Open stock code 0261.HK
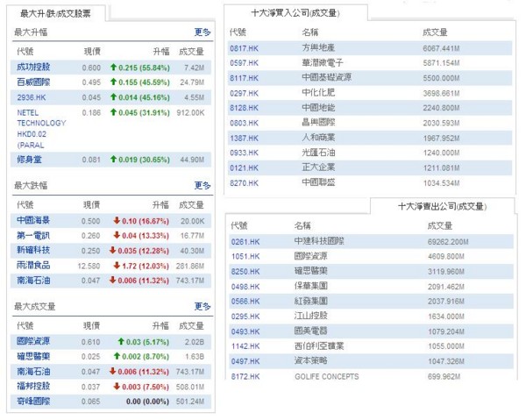The height and width of the screenshot is (420, 526). [245, 242]
